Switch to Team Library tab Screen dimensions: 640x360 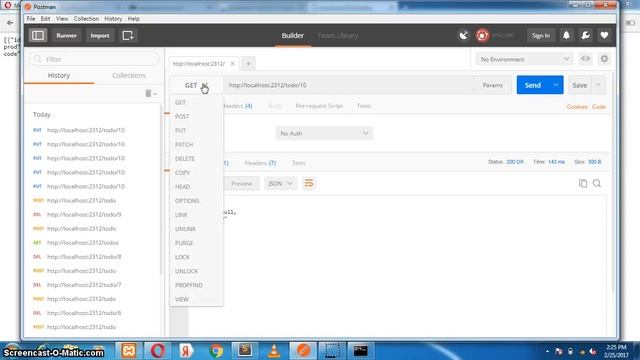[338, 36]
